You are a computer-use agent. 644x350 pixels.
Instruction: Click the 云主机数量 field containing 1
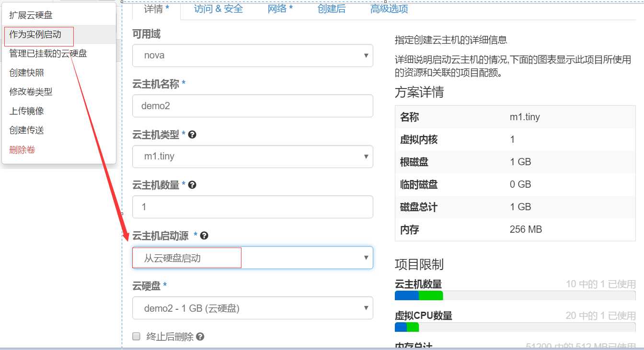pos(253,207)
